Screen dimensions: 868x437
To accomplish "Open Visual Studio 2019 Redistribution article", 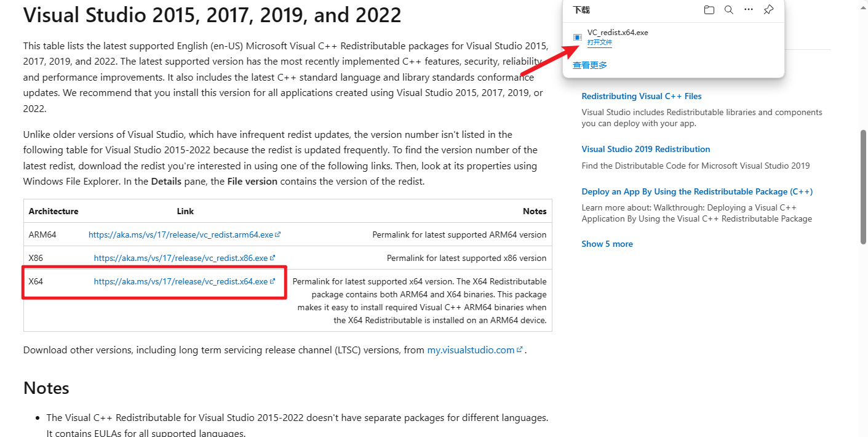I will tap(645, 149).
